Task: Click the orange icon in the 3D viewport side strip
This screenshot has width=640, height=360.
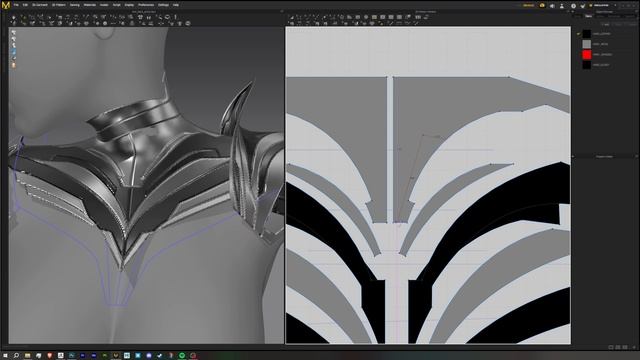Action: [x=14, y=65]
